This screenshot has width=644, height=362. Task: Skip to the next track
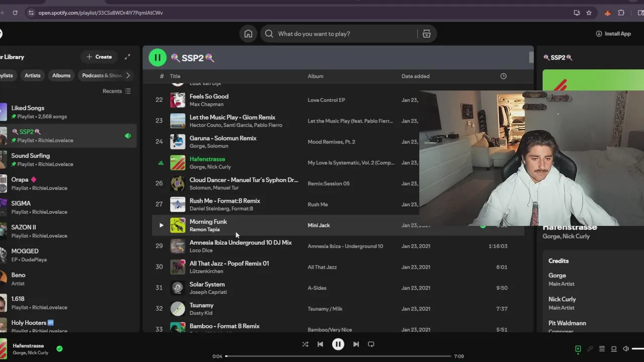click(x=356, y=344)
